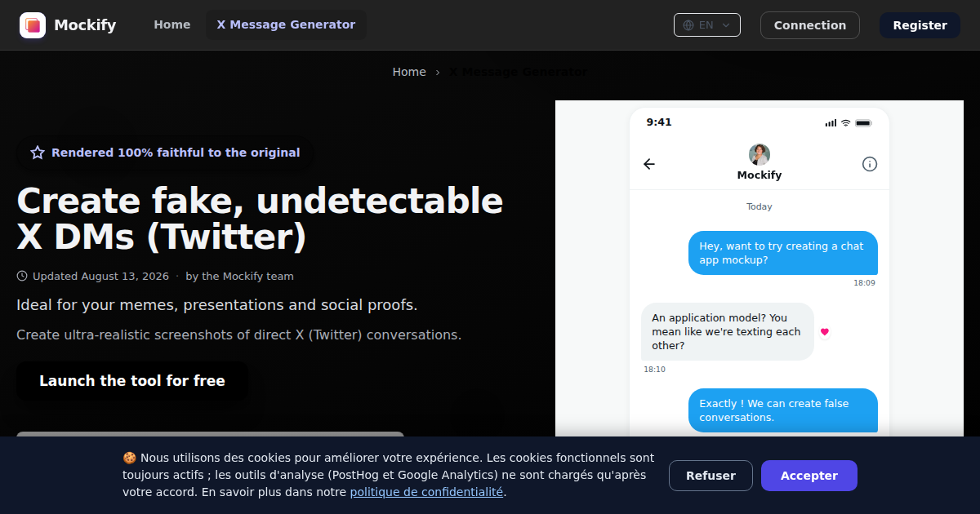Click the pink heart reaction icon
Image resolution: width=980 pixels, height=514 pixels.
click(825, 332)
